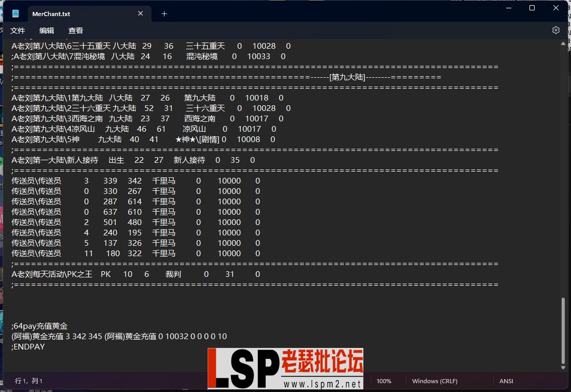Screen dimensions: 571x392
Task: Close the MerChant.txt tab
Action: [x=141, y=13]
